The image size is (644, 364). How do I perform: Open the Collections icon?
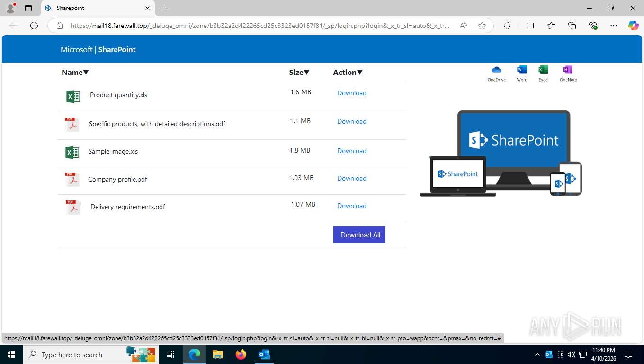pos(572,26)
